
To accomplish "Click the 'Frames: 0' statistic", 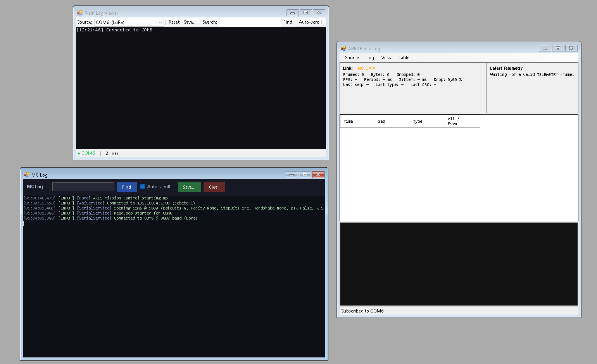I will click(x=354, y=74).
